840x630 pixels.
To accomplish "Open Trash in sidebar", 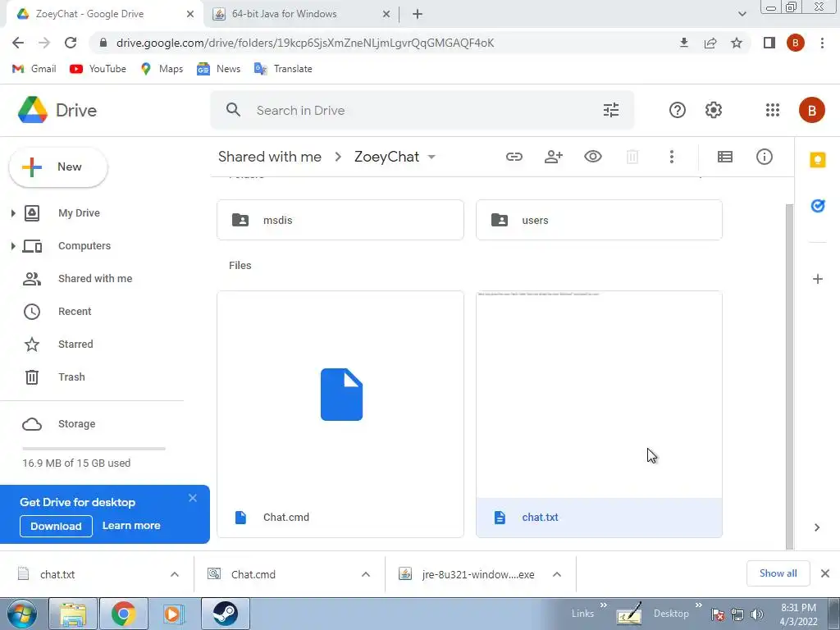I will 71,377.
